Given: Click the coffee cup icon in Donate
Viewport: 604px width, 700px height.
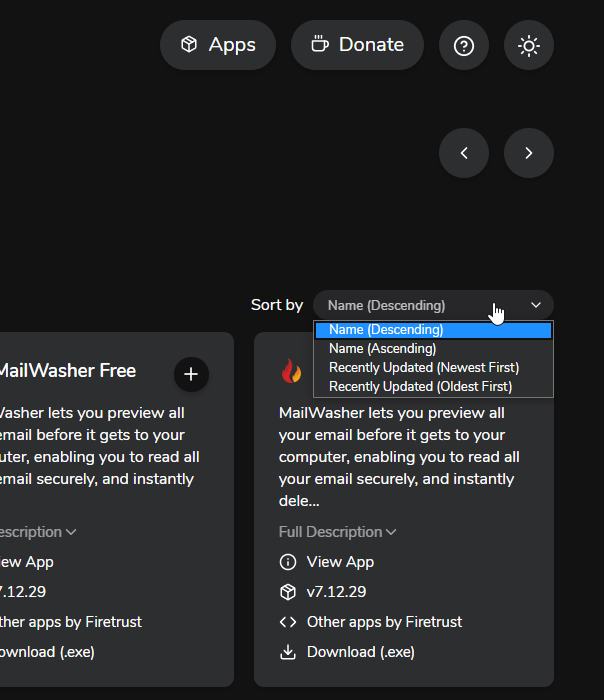Looking at the screenshot, I should coord(320,44).
